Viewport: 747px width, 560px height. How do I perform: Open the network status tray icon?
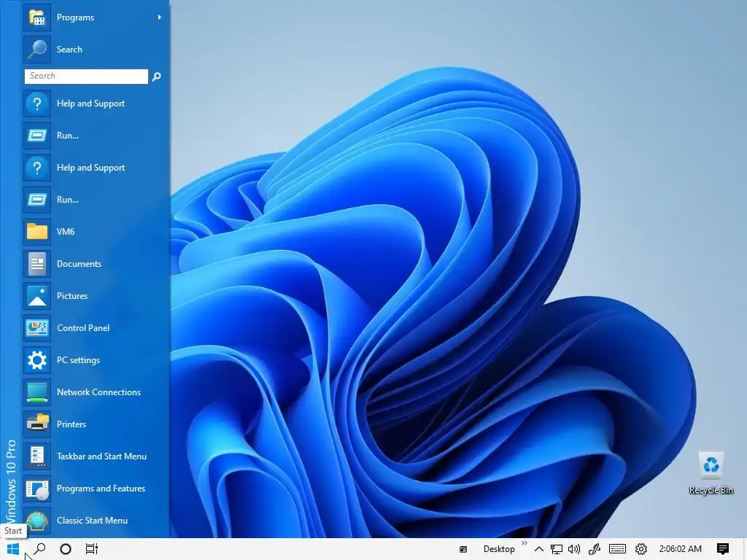point(557,549)
